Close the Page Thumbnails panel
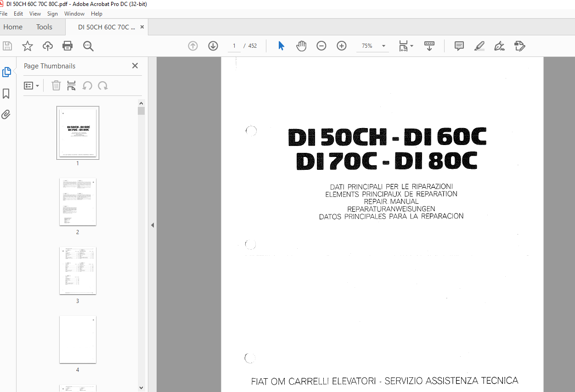The image size is (575, 392). pyautogui.click(x=135, y=66)
